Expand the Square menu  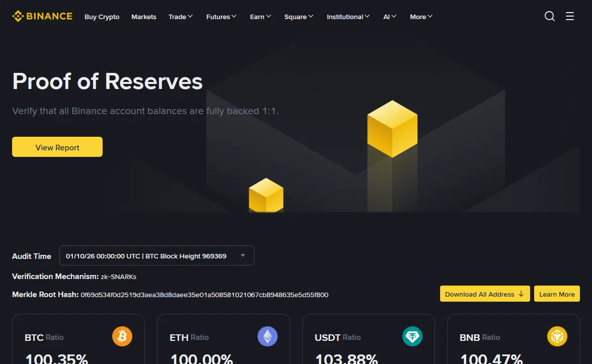pos(299,17)
